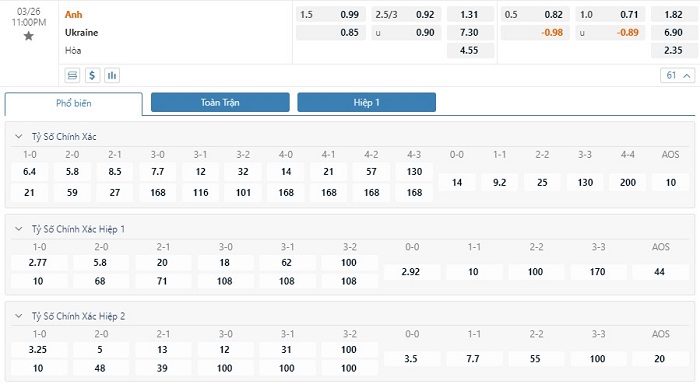
Task: Mark the Anh vs Ukraine match as favorite with the star
Action: [x=29, y=36]
